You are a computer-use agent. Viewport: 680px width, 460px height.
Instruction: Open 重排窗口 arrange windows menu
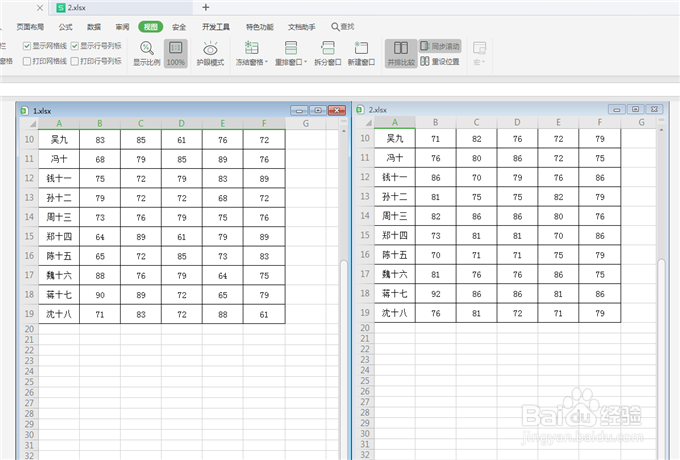(291, 53)
